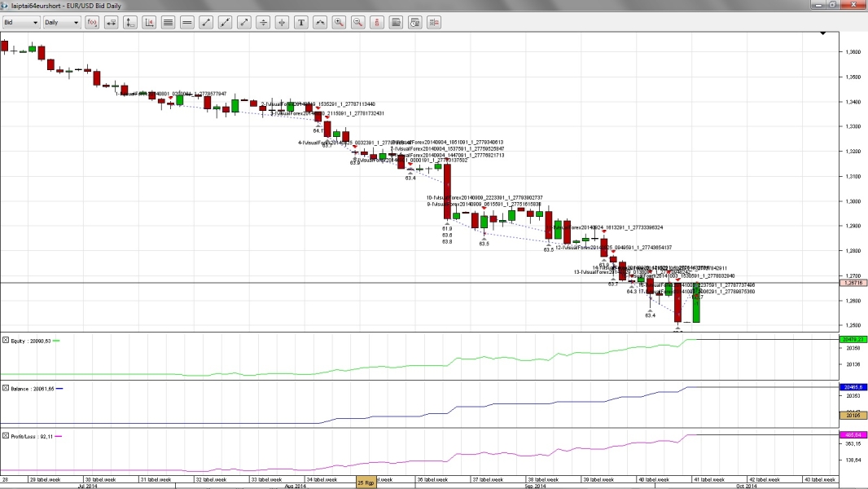This screenshot has height=489, width=868.
Task: Click the chart shift arrows icon
Action: [112, 22]
